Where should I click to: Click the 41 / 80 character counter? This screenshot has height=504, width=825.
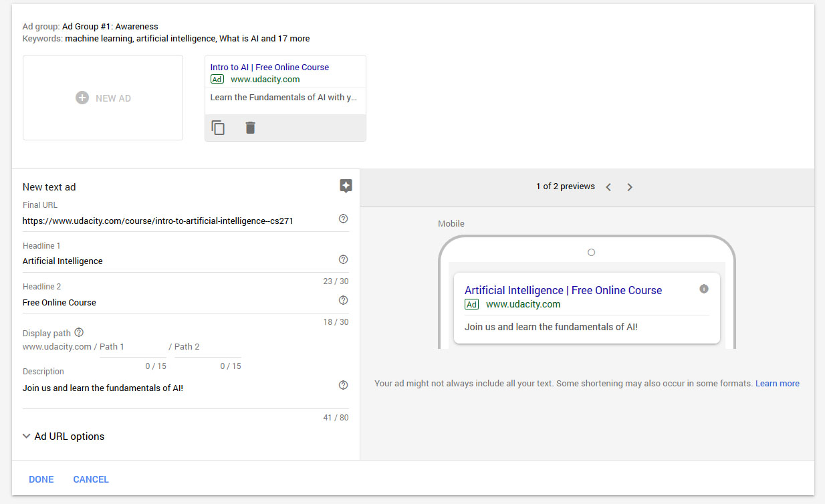coord(336,418)
